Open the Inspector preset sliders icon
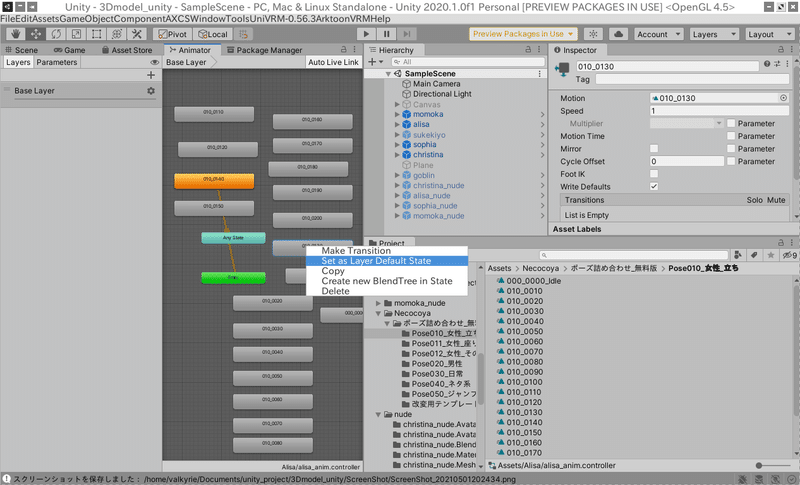This screenshot has height=485, width=800. point(777,64)
